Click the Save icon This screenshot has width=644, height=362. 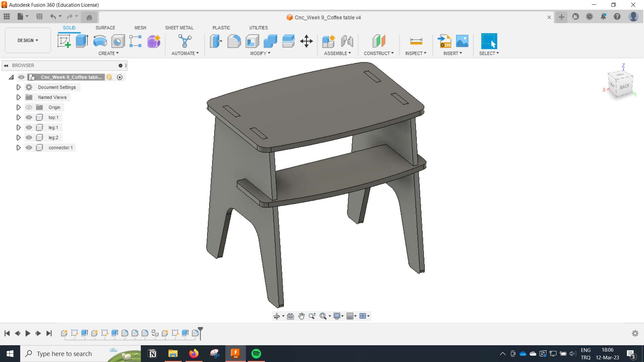(39, 16)
